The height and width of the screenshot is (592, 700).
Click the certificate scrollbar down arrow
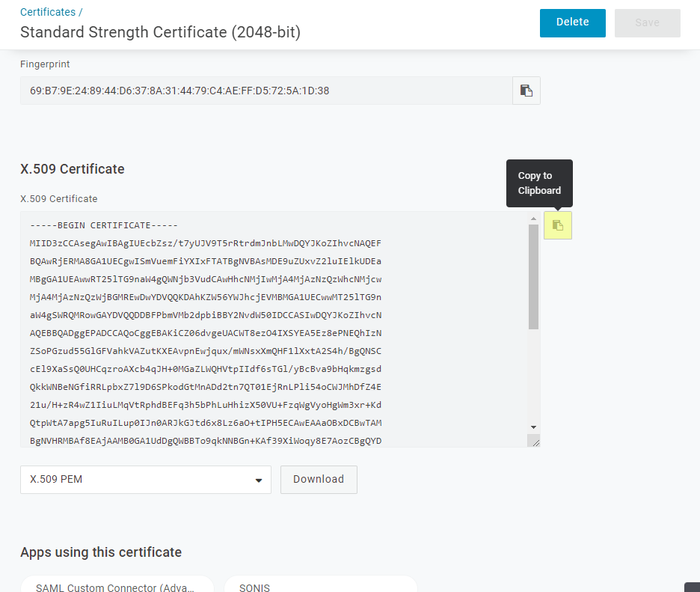pyautogui.click(x=533, y=426)
